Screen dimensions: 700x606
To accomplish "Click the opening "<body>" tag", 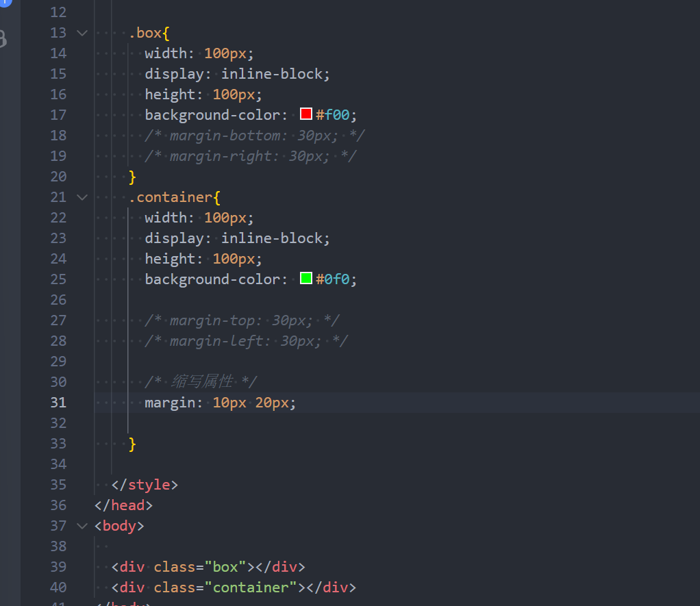I will click(119, 526).
